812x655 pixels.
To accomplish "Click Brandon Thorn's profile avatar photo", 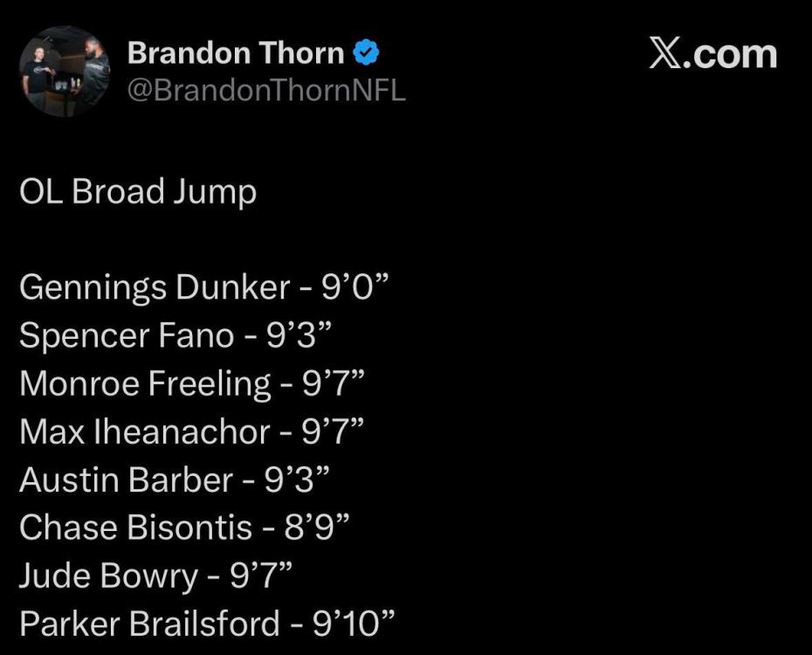I will (x=65, y=72).
